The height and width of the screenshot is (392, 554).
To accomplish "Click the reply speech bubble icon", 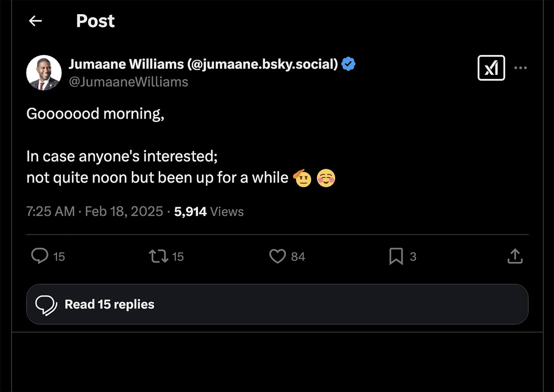I will click(x=40, y=256).
